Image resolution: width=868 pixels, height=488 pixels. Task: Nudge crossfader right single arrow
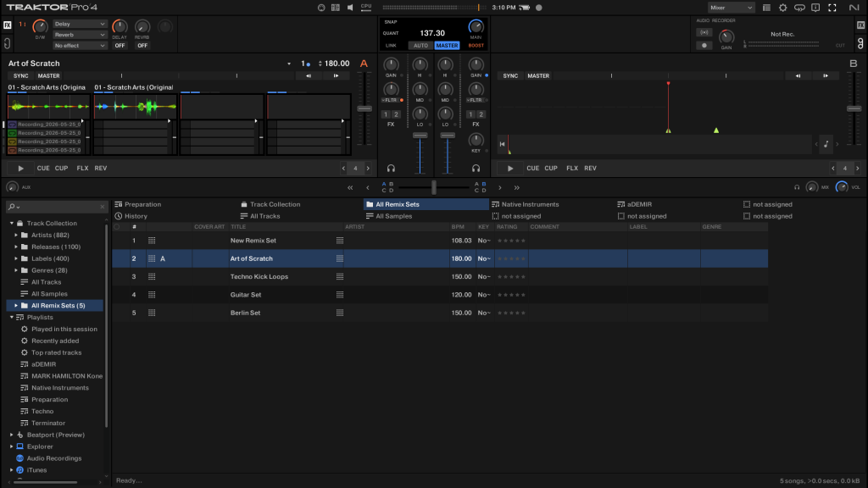coord(499,187)
